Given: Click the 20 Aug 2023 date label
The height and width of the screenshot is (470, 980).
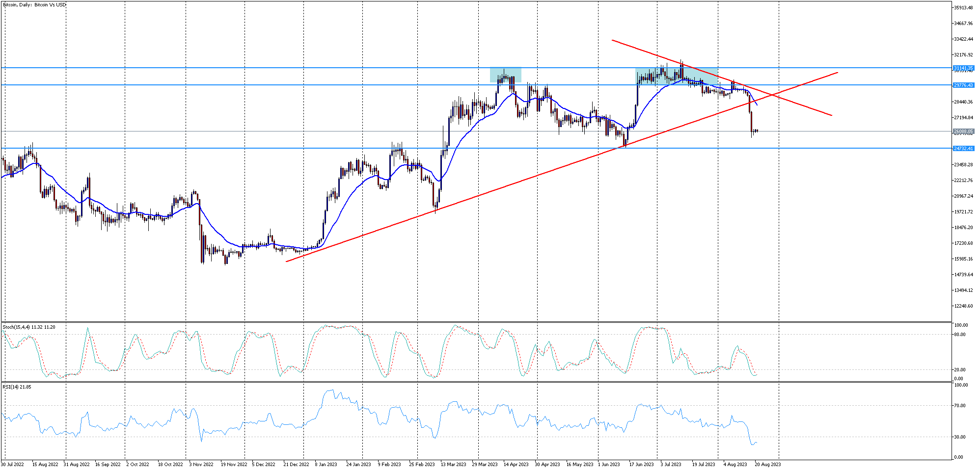Looking at the screenshot, I should tap(767, 464).
